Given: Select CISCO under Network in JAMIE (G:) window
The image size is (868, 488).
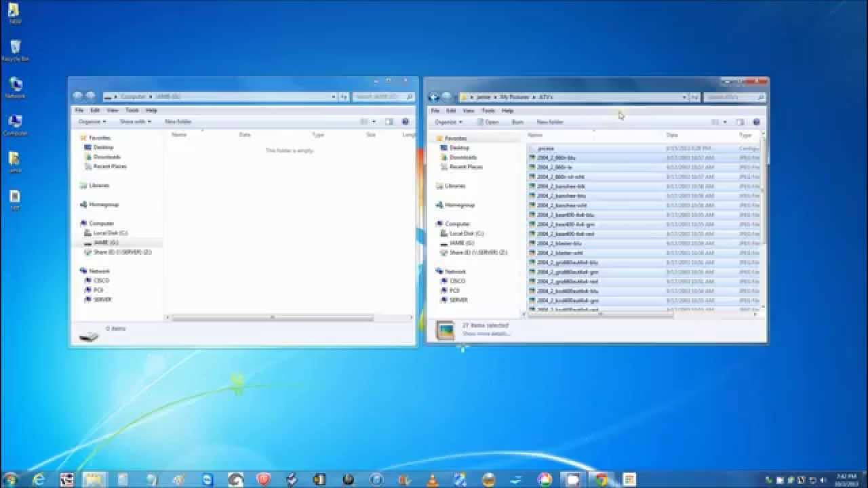Looking at the screenshot, I should [x=100, y=280].
